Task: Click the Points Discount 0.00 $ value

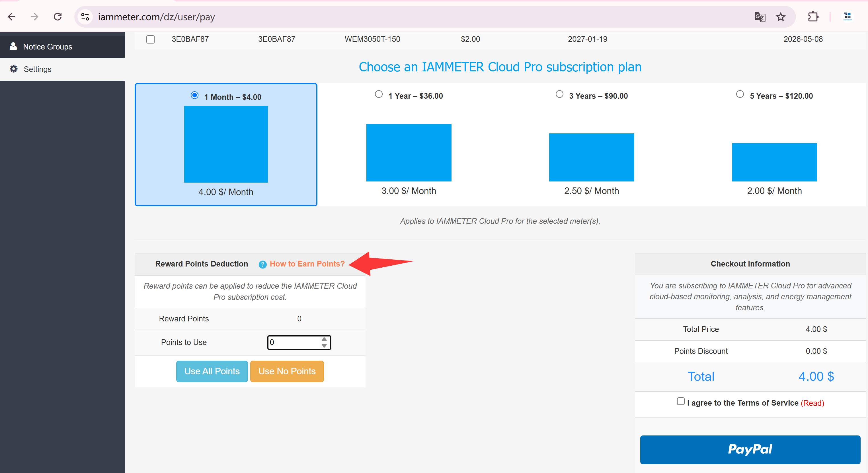Action: (x=816, y=351)
